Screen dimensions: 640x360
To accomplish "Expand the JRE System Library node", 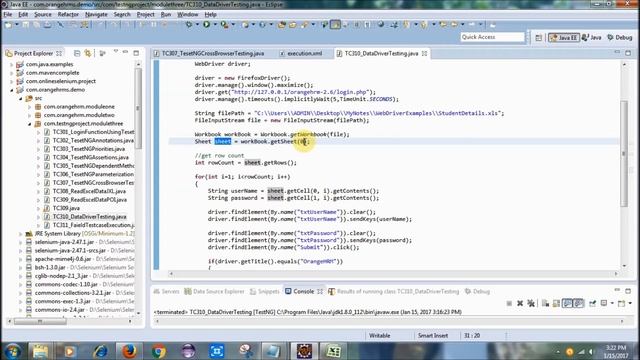I will [x=20, y=234].
